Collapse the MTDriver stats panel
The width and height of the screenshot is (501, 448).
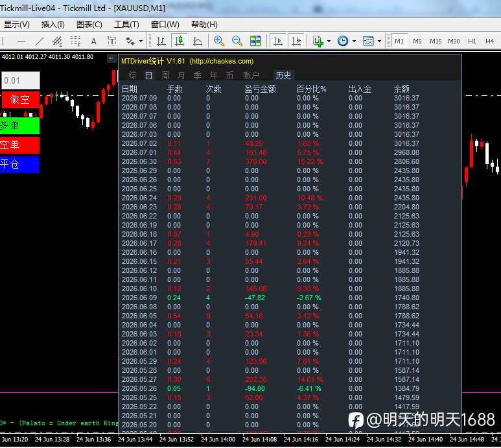(x=111, y=58)
